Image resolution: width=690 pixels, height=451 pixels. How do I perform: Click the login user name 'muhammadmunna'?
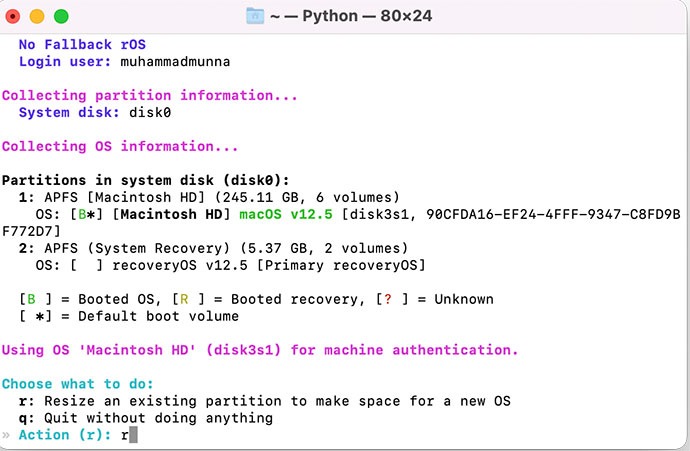pos(175,62)
